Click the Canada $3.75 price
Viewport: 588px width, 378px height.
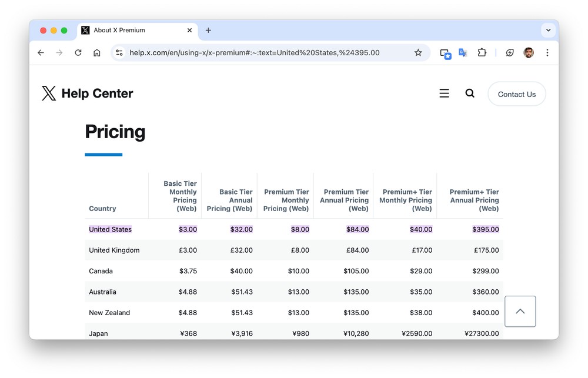click(188, 271)
